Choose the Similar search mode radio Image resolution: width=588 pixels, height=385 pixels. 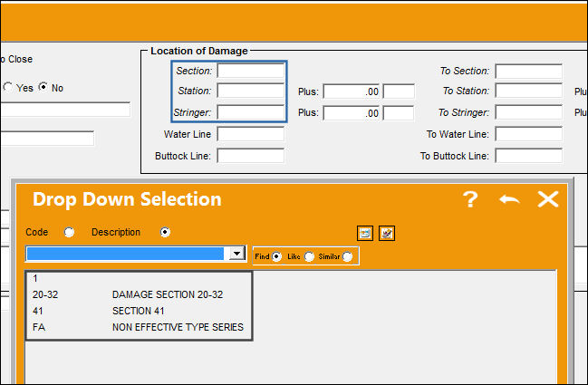[347, 256]
